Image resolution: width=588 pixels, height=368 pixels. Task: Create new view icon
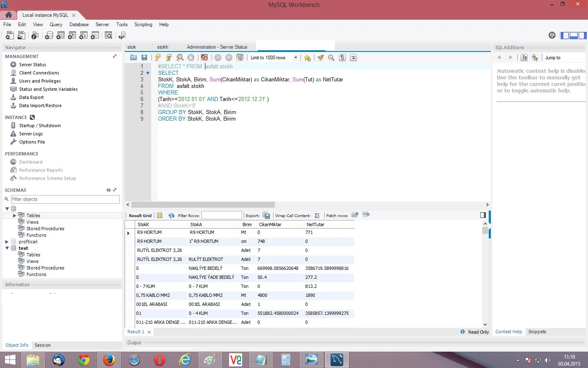(x=72, y=36)
